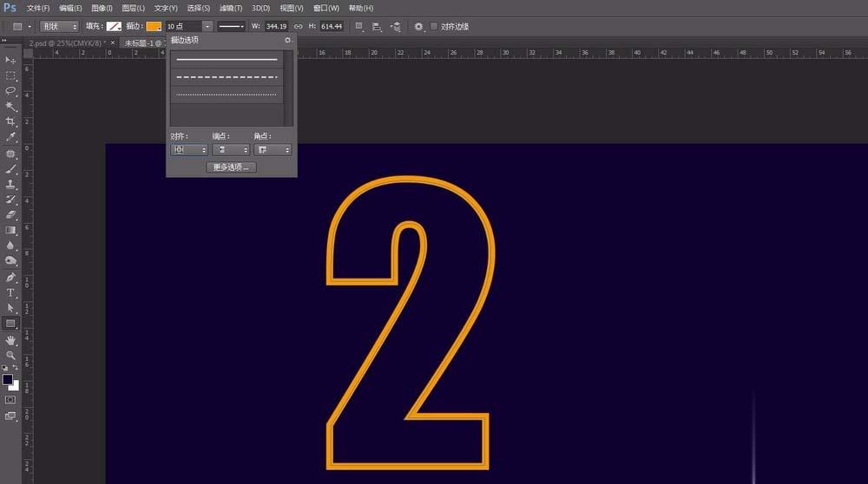Select the Magic Wand tool
Viewport: 868px width, 484px height.
(10, 106)
